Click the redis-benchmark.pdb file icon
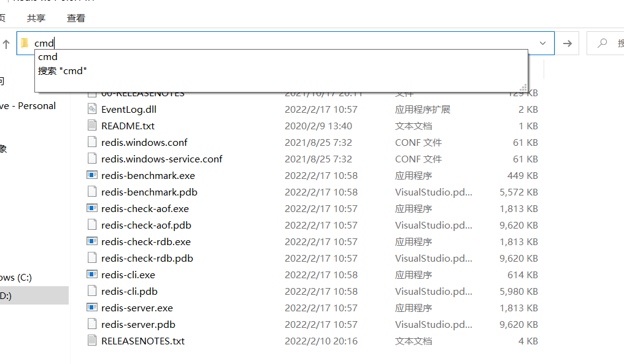 (92, 192)
